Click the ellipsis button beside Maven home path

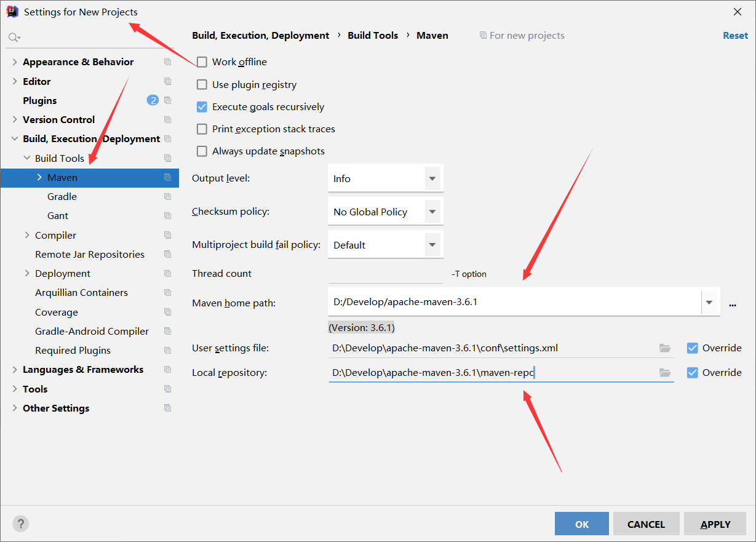[733, 303]
